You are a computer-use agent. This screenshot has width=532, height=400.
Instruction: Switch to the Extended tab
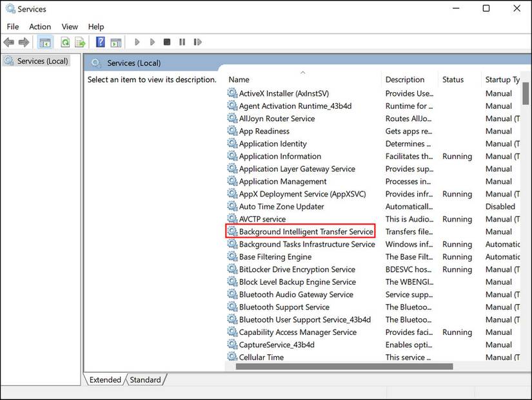coord(105,379)
